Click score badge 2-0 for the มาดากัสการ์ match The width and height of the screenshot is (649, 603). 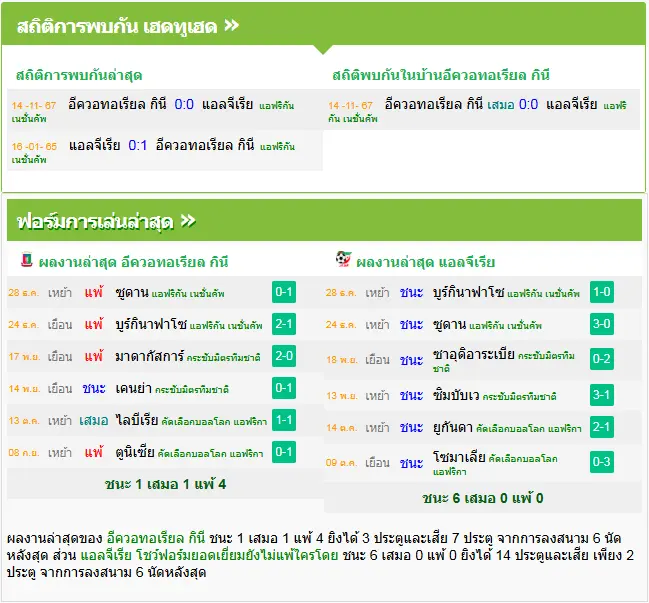click(x=284, y=356)
